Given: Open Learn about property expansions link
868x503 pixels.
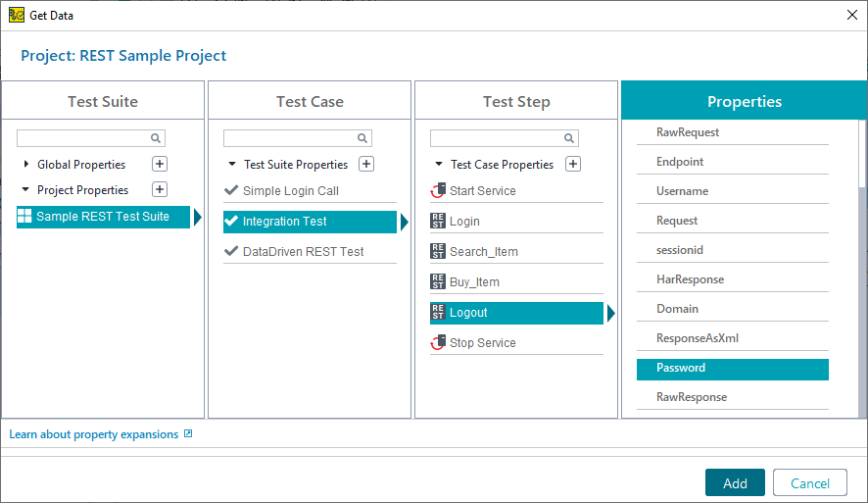Looking at the screenshot, I should pyautogui.click(x=94, y=434).
